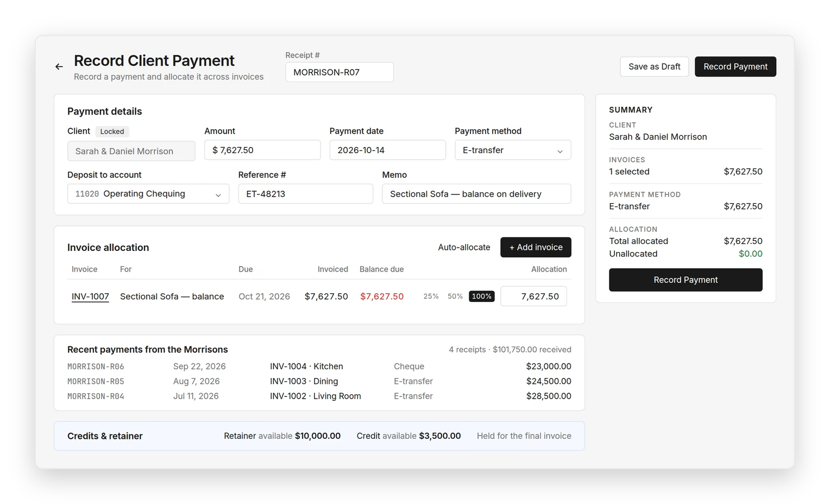The width and height of the screenshot is (830, 504).
Task: Click the Reference # input field
Action: pyautogui.click(x=306, y=194)
